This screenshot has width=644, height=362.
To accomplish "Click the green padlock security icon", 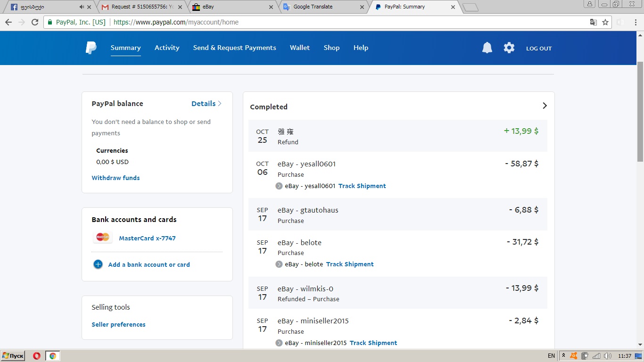I will [50, 22].
